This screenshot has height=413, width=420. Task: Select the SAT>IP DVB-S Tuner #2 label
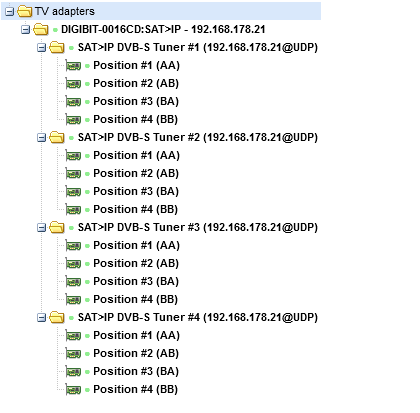pos(198,137)
